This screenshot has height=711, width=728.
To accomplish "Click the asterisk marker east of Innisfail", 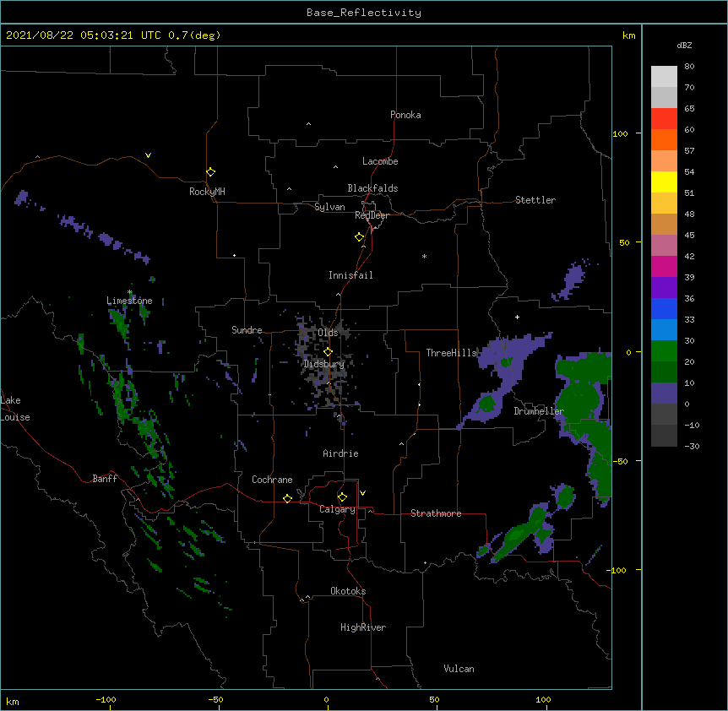I will 424,257.
